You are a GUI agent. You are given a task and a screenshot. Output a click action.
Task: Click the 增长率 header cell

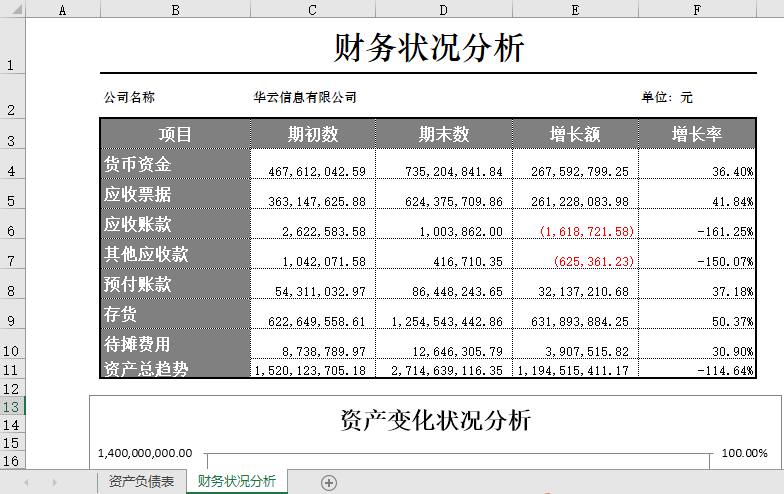[x=697, y=134]
